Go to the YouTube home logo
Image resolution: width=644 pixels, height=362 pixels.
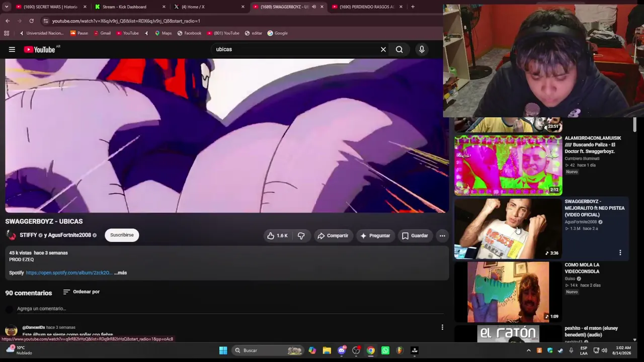tap(39, 49)
